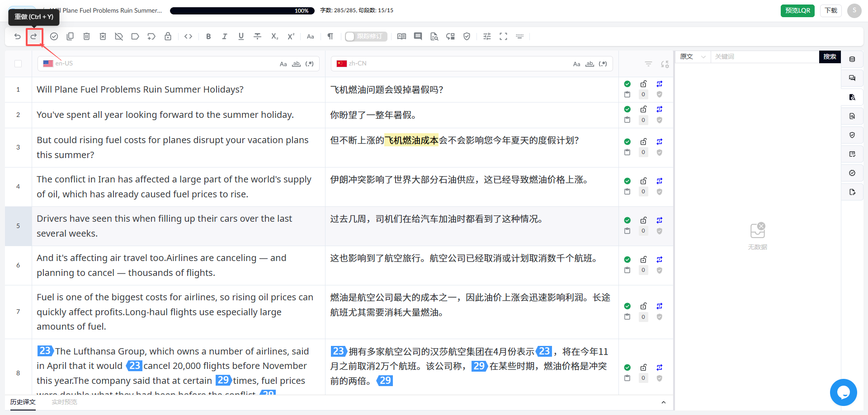
Task: Open the comment bubble icon in toolbar
Action: (x=418, y=37)
